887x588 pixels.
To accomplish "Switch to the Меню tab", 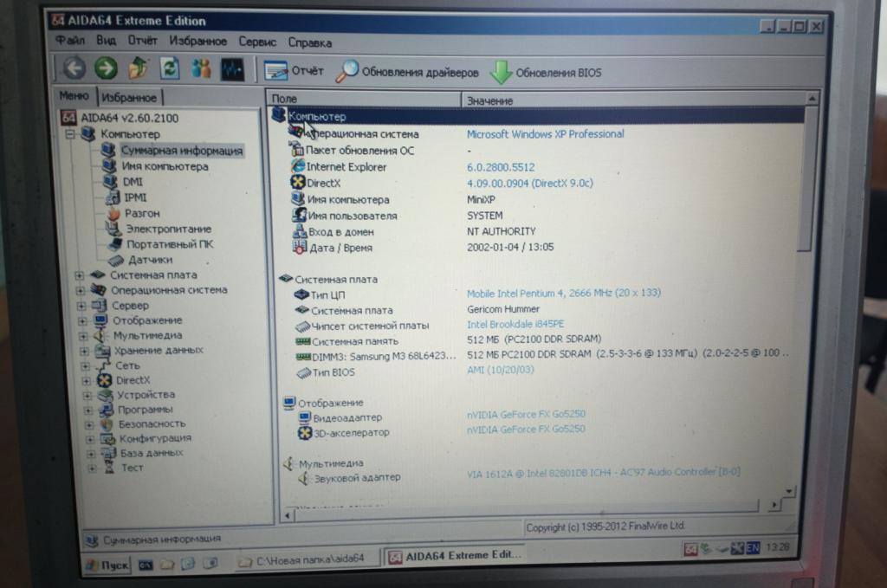I will point(74,96).
